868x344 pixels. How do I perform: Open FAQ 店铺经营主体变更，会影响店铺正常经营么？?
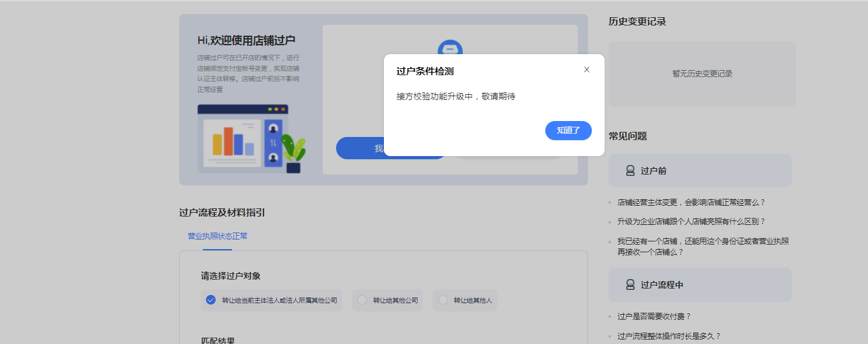691,203
